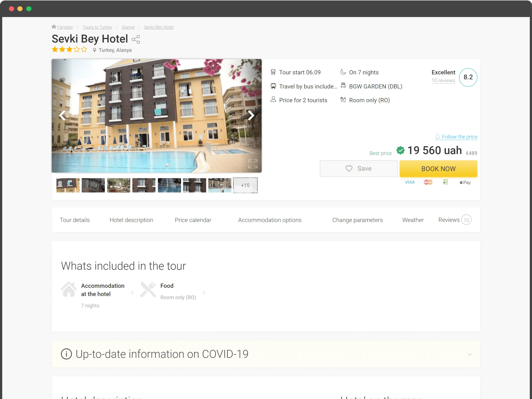Expand +15 more photos thumbnail

245,185
